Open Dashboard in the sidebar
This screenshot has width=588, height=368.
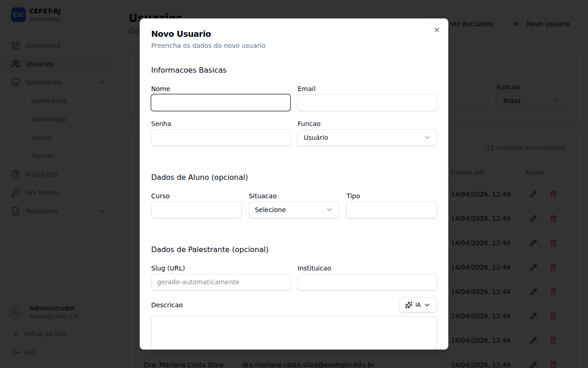pyautogui.click(x=60, y=46)
